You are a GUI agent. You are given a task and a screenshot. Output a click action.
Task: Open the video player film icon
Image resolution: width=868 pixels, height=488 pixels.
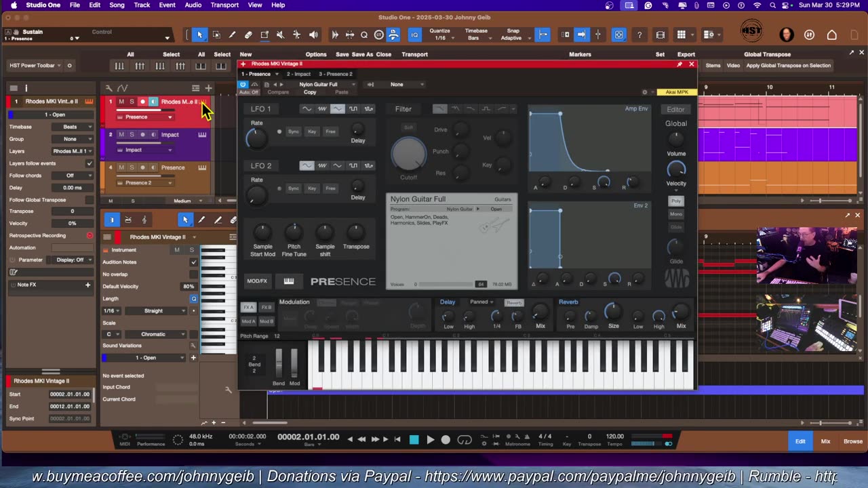[660, 35]
